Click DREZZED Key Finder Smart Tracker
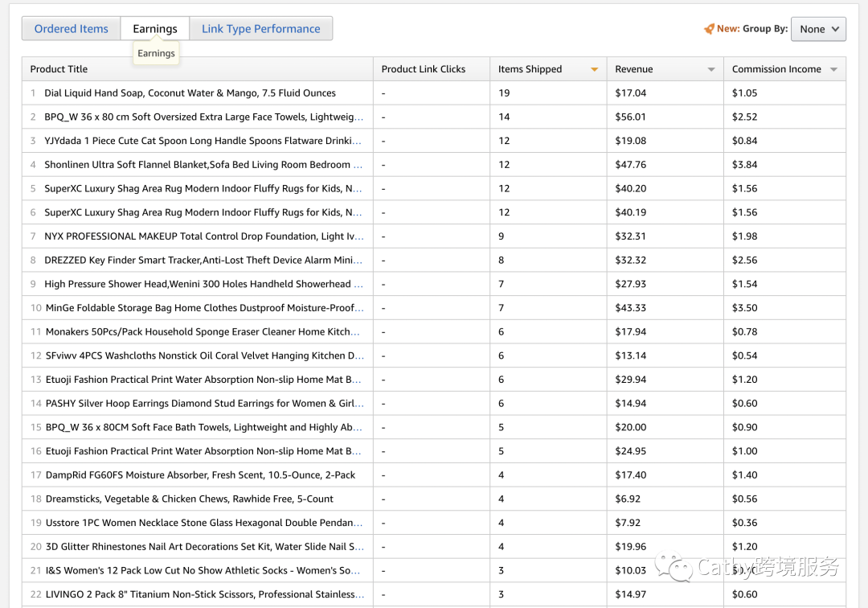This screenshot has width=868, height=608. 203,260
